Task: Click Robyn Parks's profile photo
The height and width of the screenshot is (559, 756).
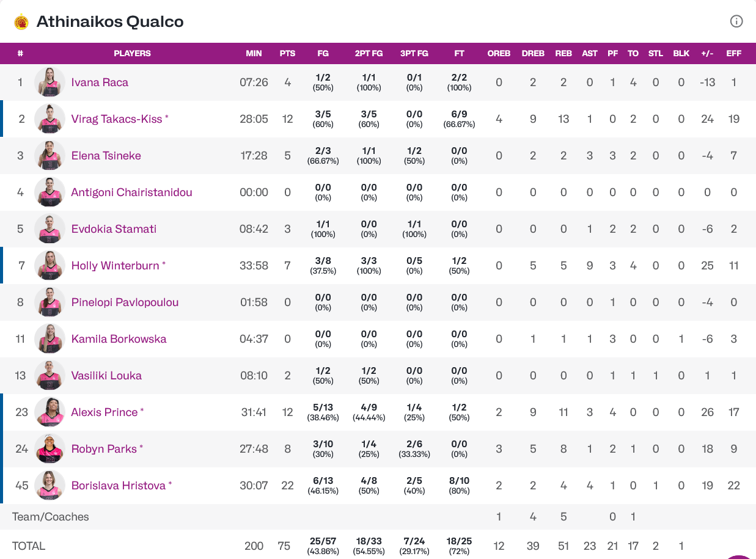Action: 50,449
